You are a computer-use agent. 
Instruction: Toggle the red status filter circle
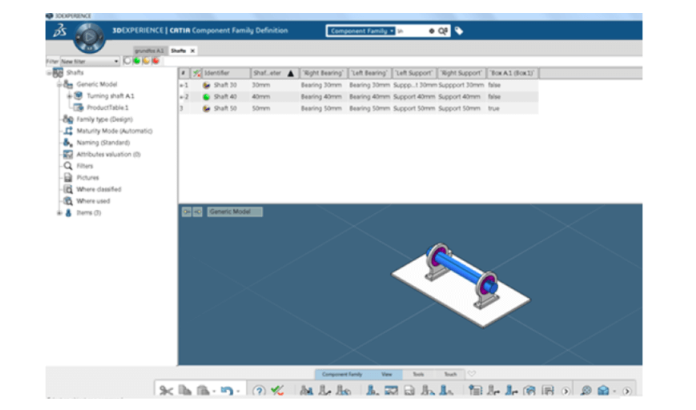(155, 61)
